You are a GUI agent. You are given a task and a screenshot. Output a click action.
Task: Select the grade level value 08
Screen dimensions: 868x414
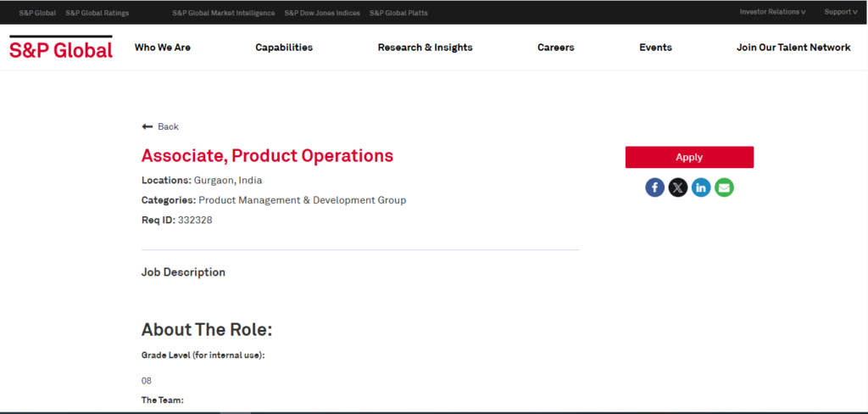point(146,381)
